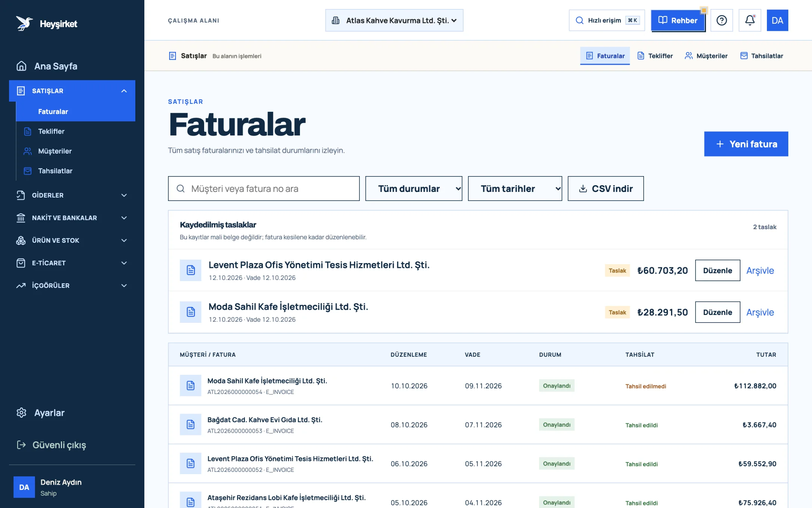Expand the ÜRÜN VE STOK section
The width and height of the screenshot is (812, 508).
pyautogui.click(x=72, y=240)
